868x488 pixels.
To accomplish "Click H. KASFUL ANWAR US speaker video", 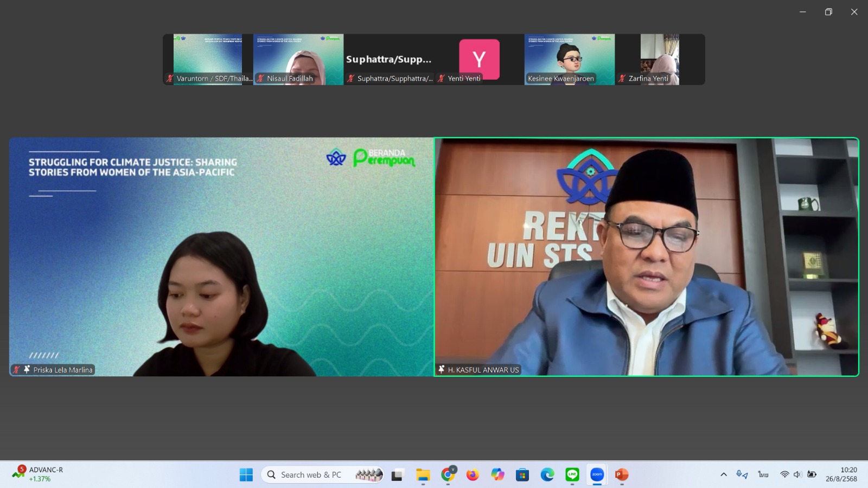I will click(647, 257).
